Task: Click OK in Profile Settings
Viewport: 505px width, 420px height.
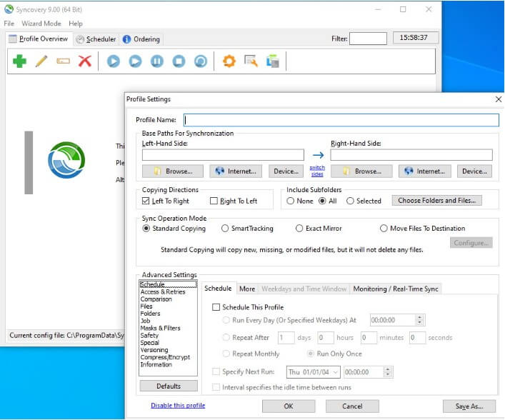Action: click(289, 406)
